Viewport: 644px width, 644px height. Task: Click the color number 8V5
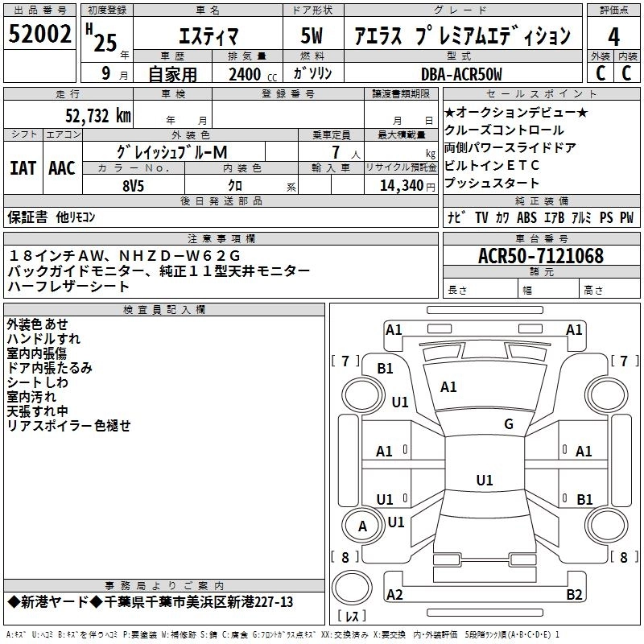point(134,184)
